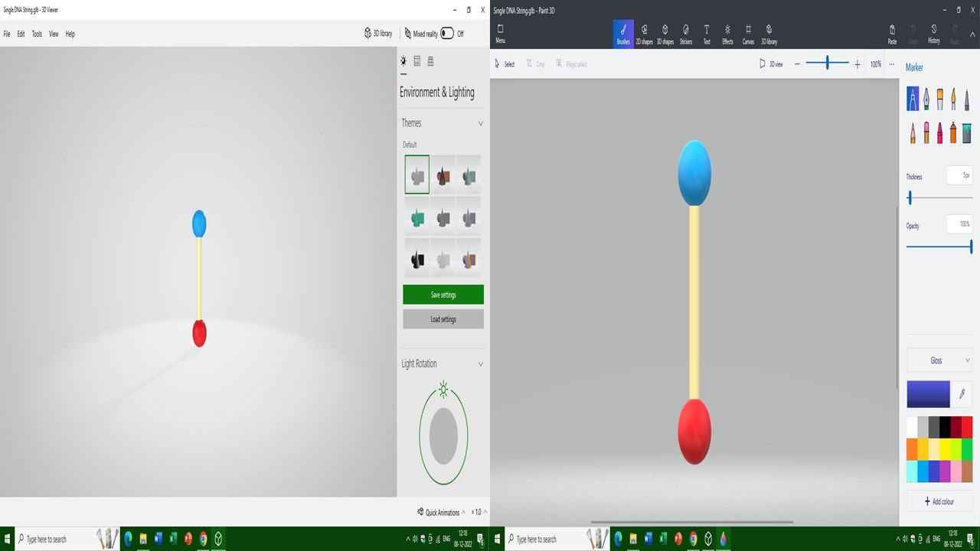The width and height of the screenshot is (980, 551).
Task: Open the Paint 3D Menu
Action: click(500, 34)
